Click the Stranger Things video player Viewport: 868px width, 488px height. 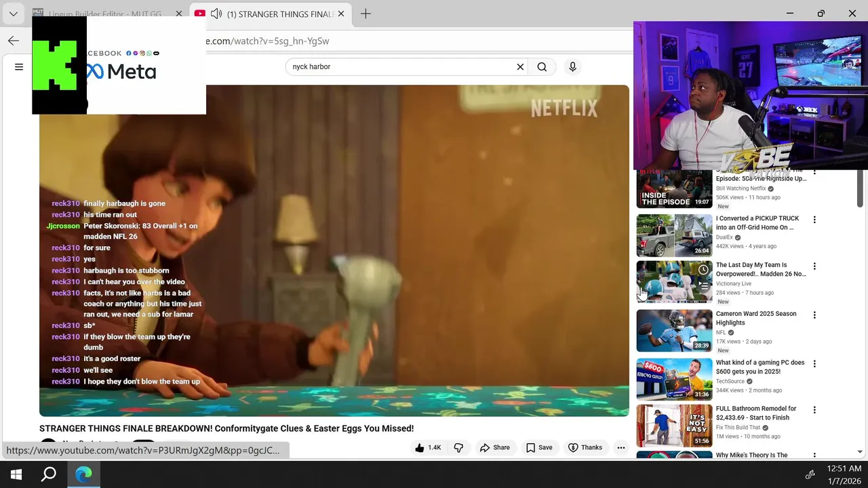click(334, 250)
